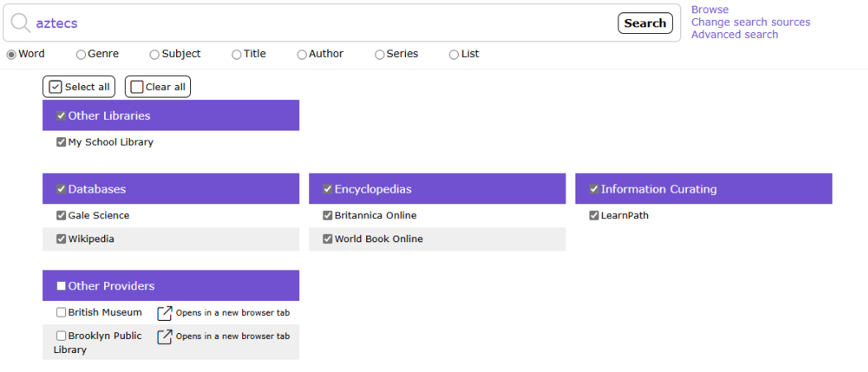Click the Brooklyn Public Library new-tab icon
This screenshot has width=868, height=372.
(x=165, y=336)
